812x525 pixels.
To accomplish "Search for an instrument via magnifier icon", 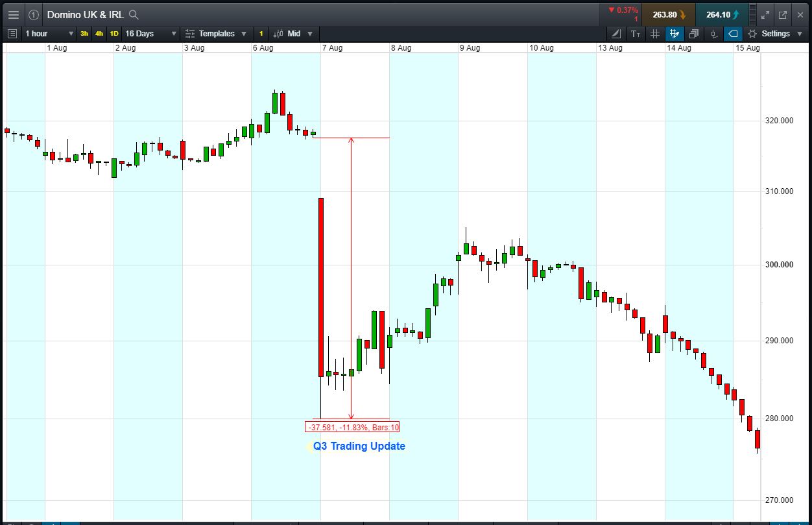I will coord(134,14).
